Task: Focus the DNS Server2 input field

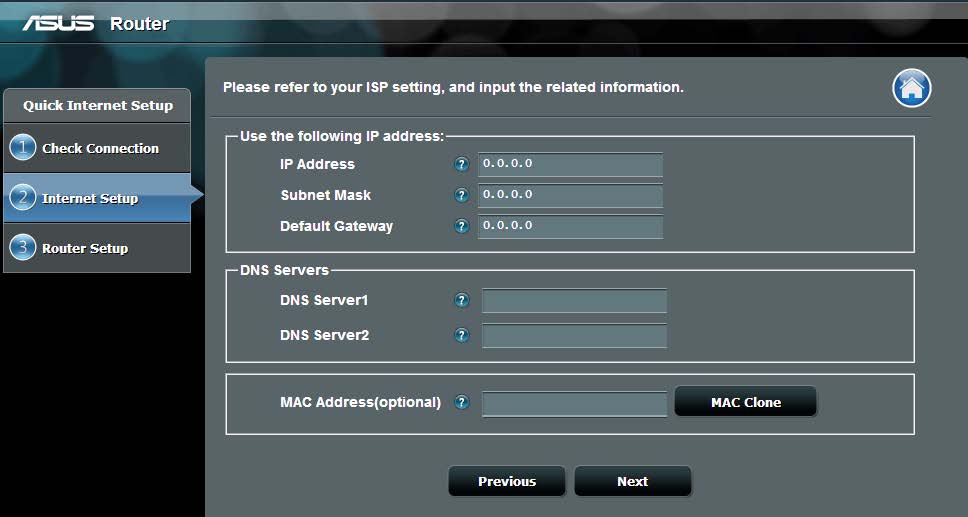Action: click(x=574, y=336)
